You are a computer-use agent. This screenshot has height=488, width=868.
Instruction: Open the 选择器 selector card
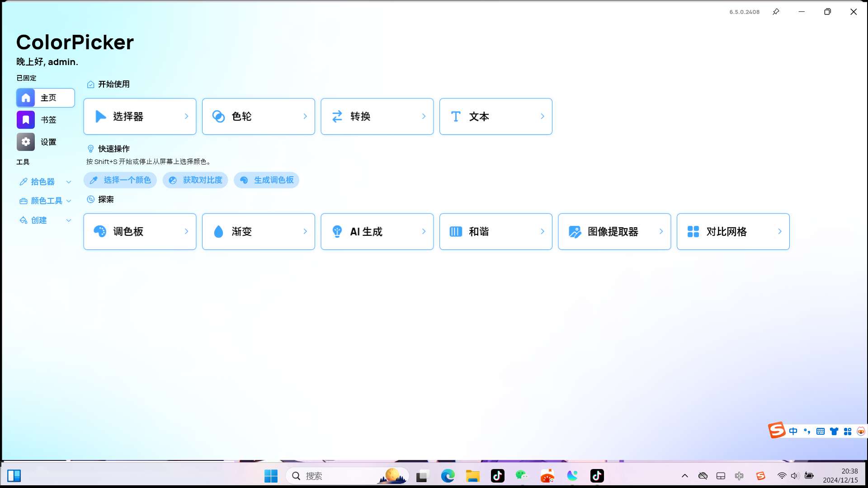[140, 117]
